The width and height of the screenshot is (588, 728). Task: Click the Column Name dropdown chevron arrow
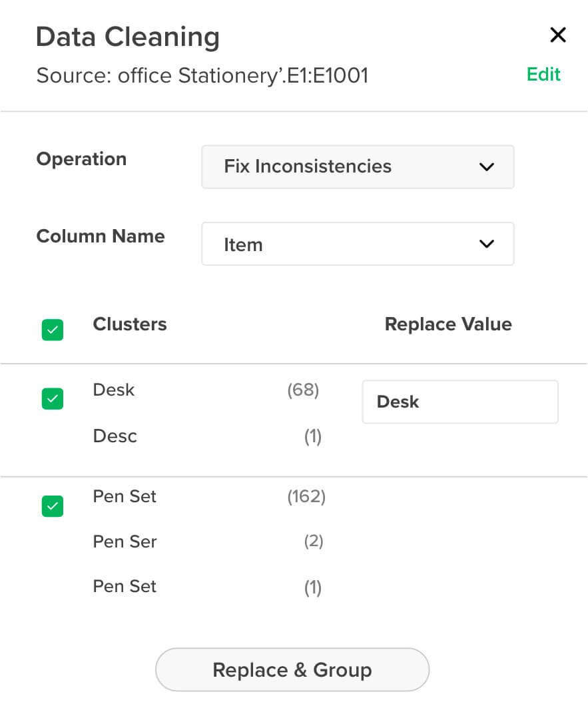point(487,244)
